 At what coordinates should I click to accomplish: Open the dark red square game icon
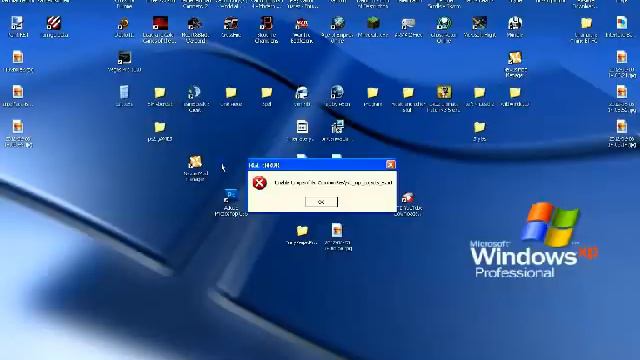[160, 23]
